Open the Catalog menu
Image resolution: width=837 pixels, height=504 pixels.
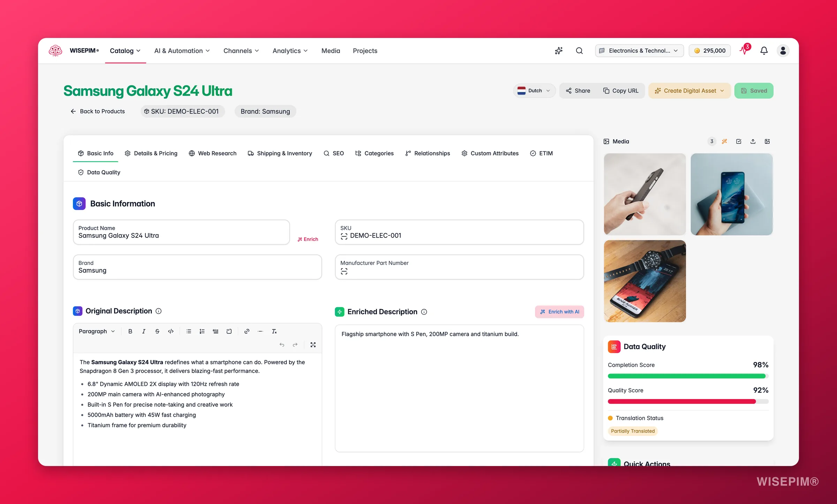[125, 51]
